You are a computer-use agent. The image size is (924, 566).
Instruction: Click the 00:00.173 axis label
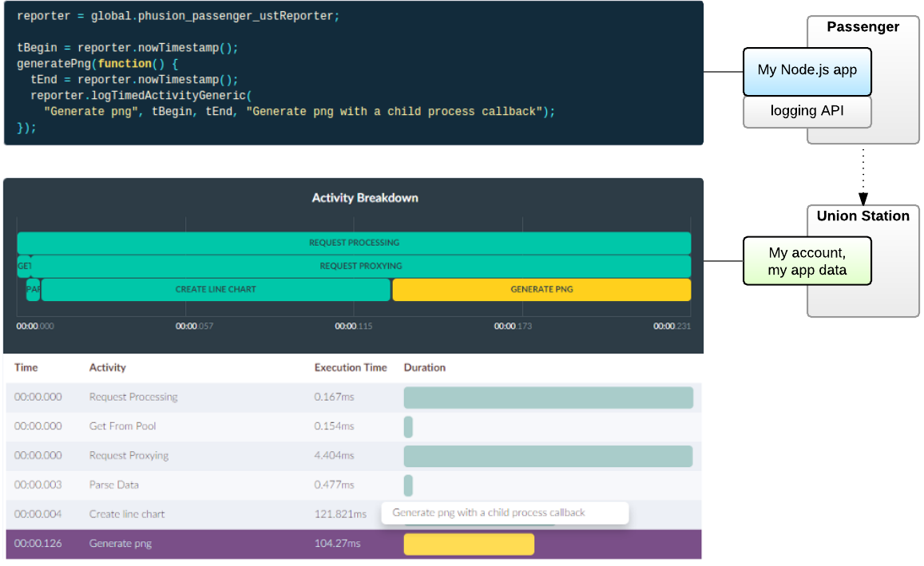coord(513,327)
